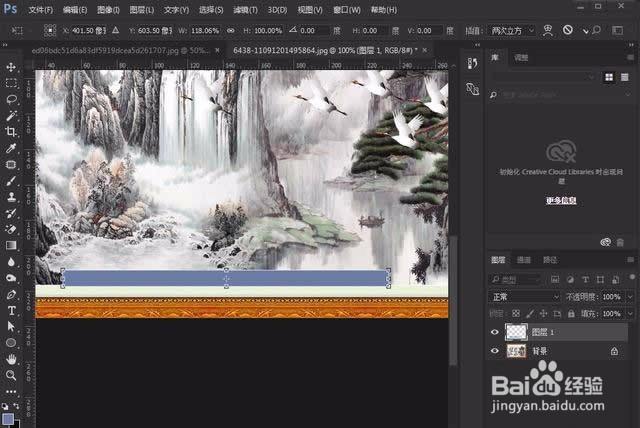
Task: Expand the toolbar double-arrow
Action: pos(4,45)
